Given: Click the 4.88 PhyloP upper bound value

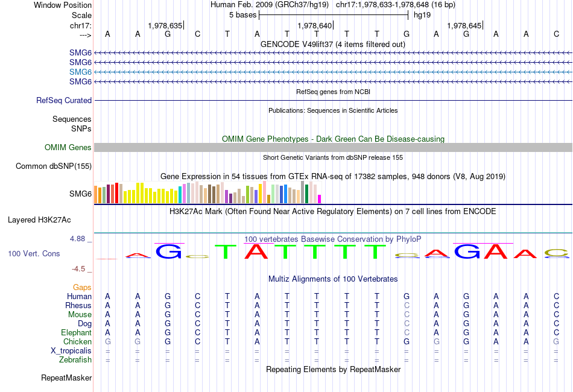Looking at the screenshot, I should (x=77, y=239).
